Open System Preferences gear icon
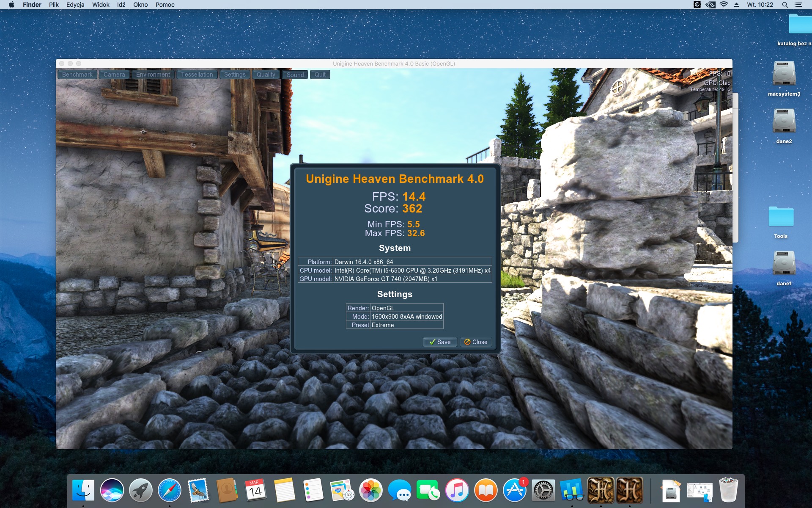Viewport: 812px width, 508px height. (543, 491)
